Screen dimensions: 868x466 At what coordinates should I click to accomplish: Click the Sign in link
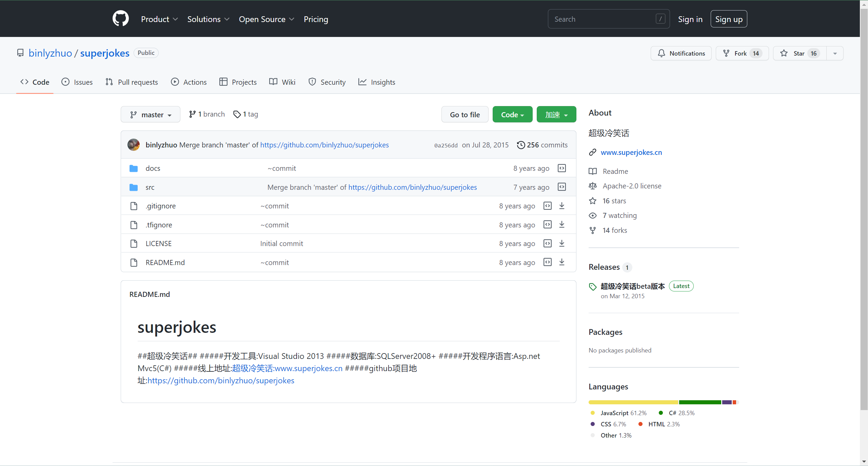690,19
